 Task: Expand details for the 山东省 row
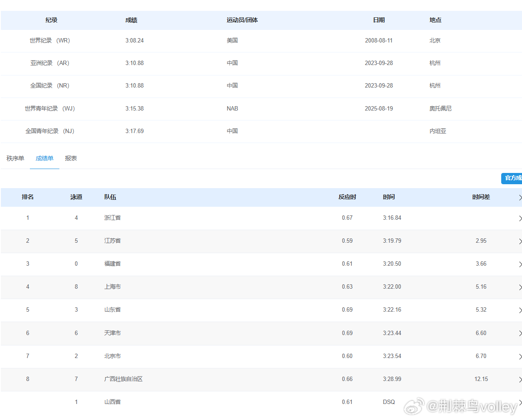520,310
